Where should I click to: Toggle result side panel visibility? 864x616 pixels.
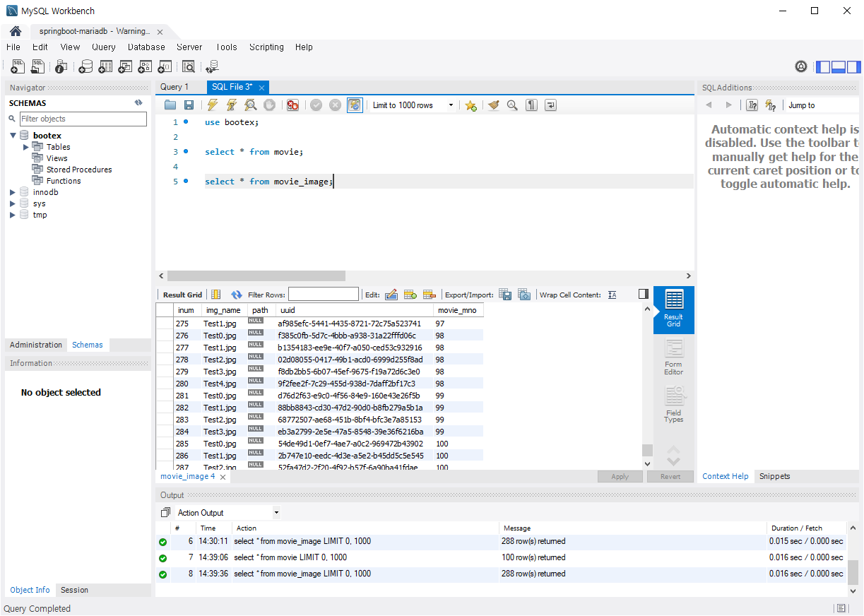[x=643, y=294]
